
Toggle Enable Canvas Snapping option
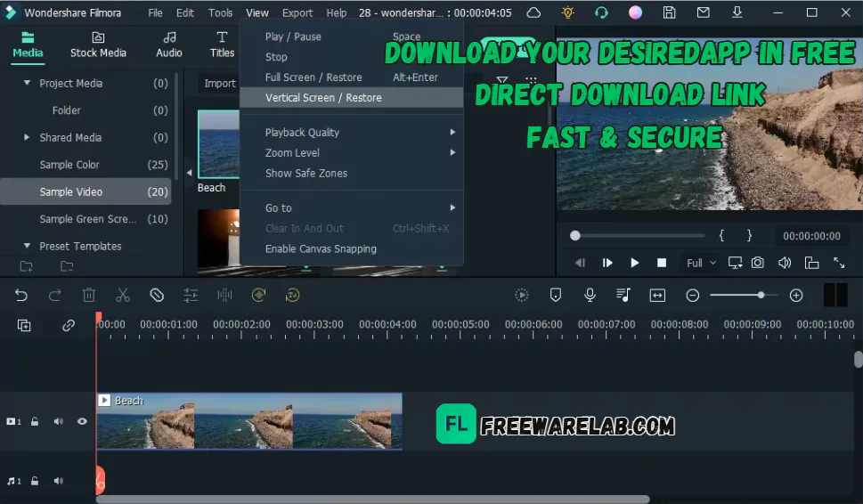coord(352,248)
